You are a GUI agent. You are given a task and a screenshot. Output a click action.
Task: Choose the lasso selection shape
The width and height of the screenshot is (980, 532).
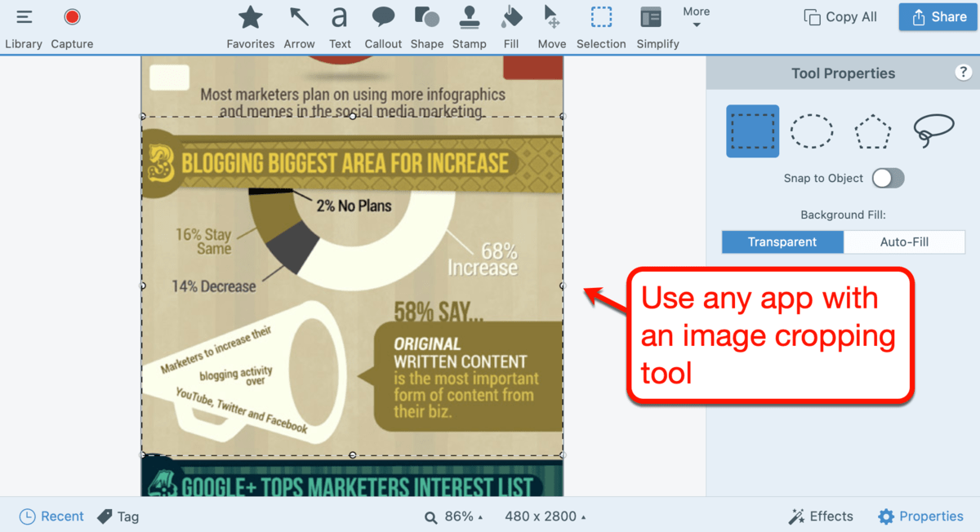(933, 131)
